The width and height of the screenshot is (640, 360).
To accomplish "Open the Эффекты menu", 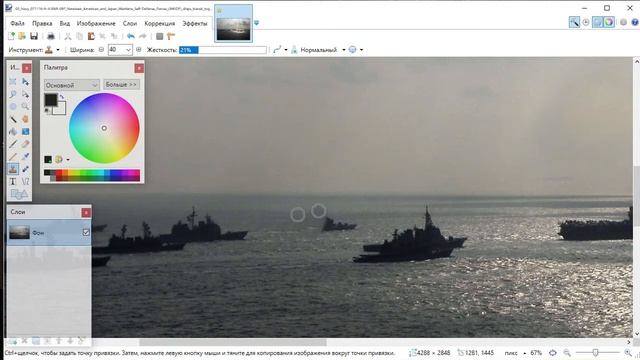I will click(195, 23).
